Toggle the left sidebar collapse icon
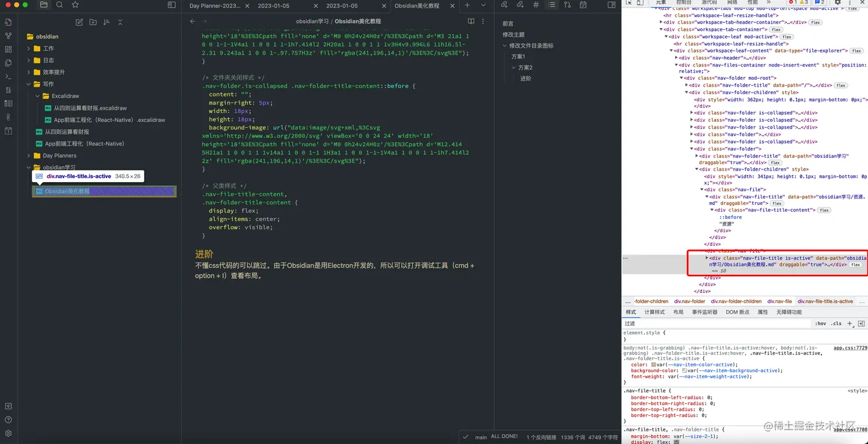Image resolution: width=868 pixels, height=444 pixels. pos(171,5)
